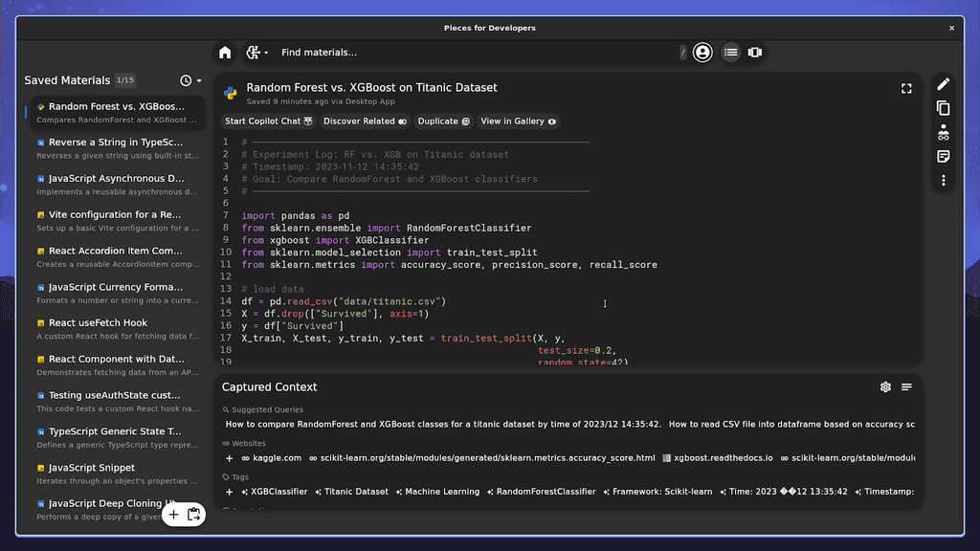This screenshot has height=551, width=980.
Task: Open Copilot via the toolbar icon
Action: point(255,53)
